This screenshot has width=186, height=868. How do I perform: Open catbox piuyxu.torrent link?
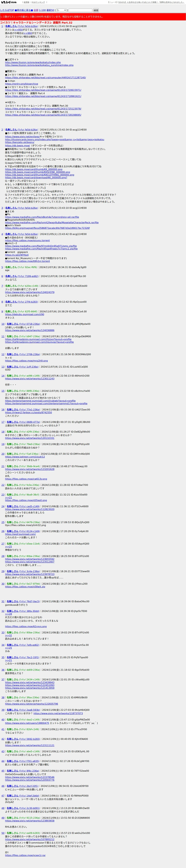pos(27,241)
